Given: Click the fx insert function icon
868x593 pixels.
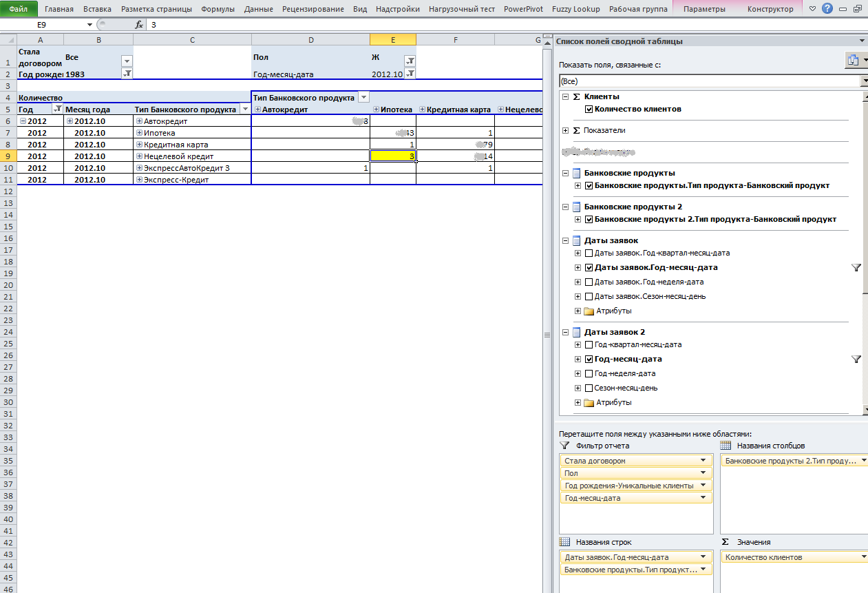Looking at the screenshot, I should 139,24.
